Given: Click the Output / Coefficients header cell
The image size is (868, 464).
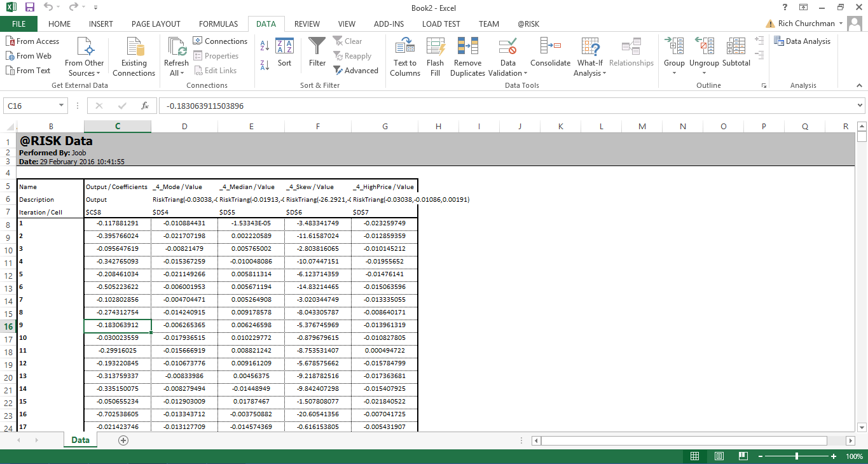Looking at the screenshot, I should [x=118, y=186].
